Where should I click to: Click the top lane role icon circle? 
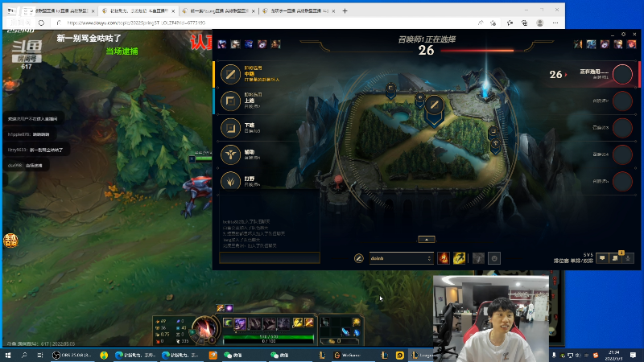(230, 101)
